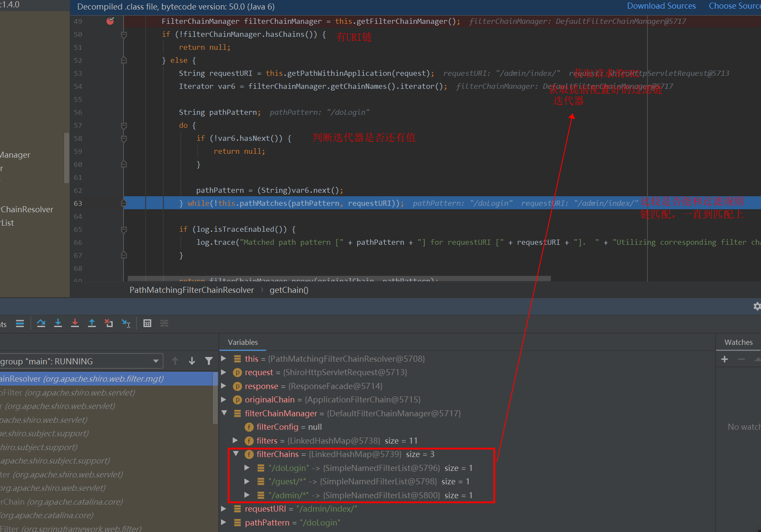761x532 pixels.
Task: Expand the 'response' variable node
Action: tap(224, 386)
